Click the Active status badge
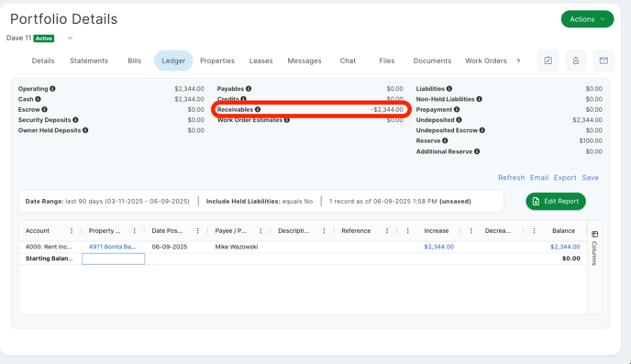Screen dimensions: 631x364 (44, 39)
